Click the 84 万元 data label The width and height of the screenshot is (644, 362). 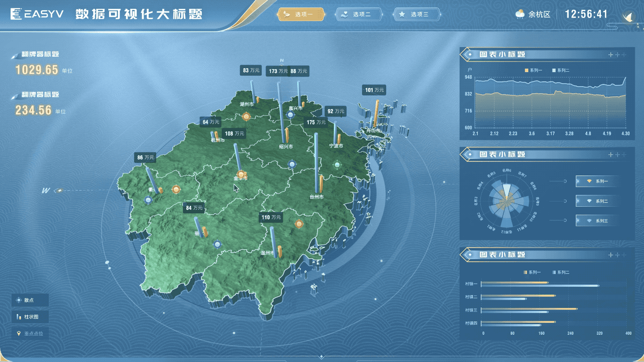pyautogui.click(x=194, y=208)
